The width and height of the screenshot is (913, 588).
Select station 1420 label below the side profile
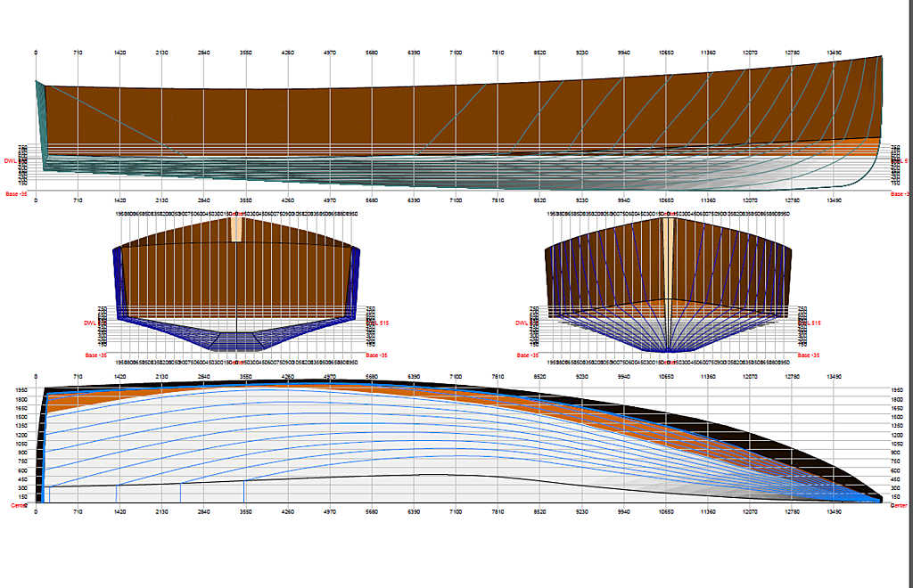(120, 200)
